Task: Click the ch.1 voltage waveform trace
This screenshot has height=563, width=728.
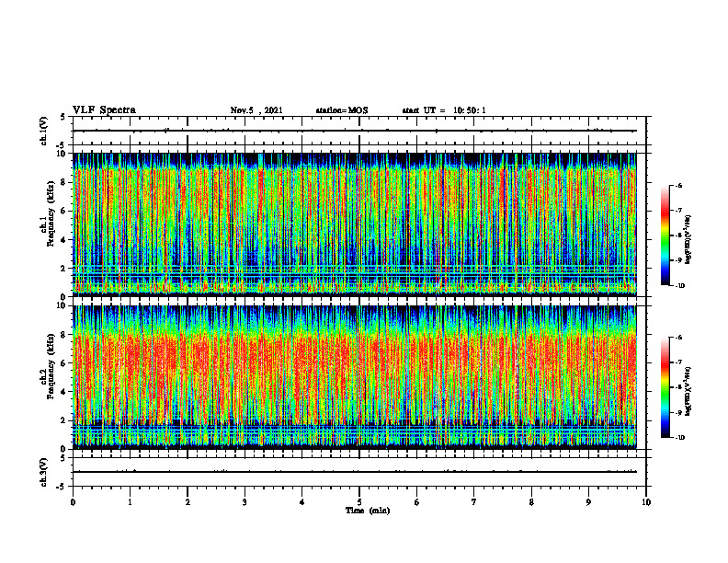Action: tap(355, 131)
